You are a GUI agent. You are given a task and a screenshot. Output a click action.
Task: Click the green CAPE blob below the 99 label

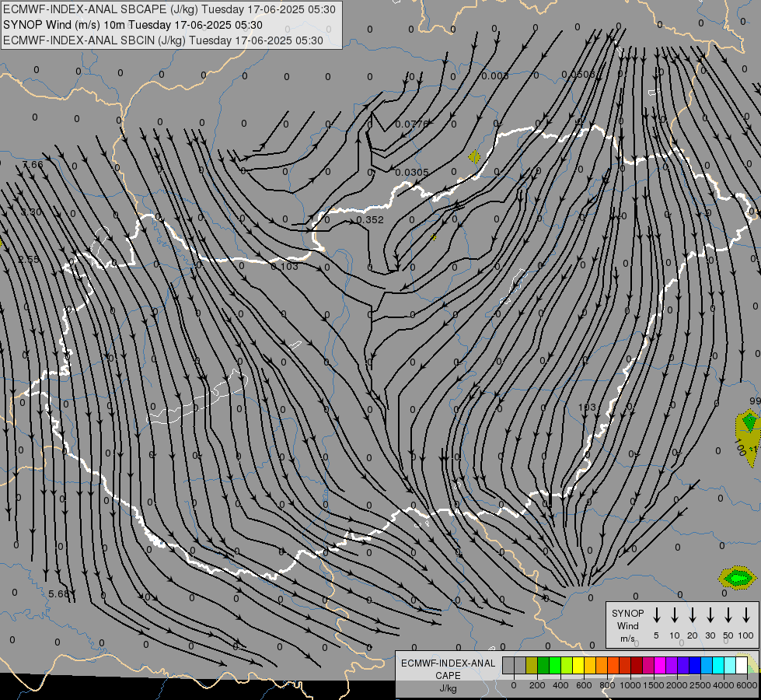(749, 421)
